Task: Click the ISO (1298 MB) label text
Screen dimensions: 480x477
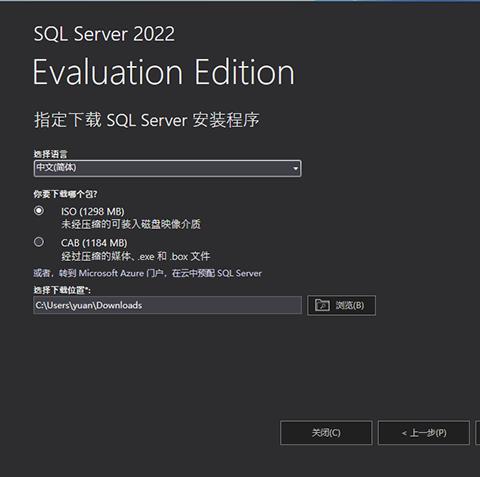Action: [x=92, y=212]
